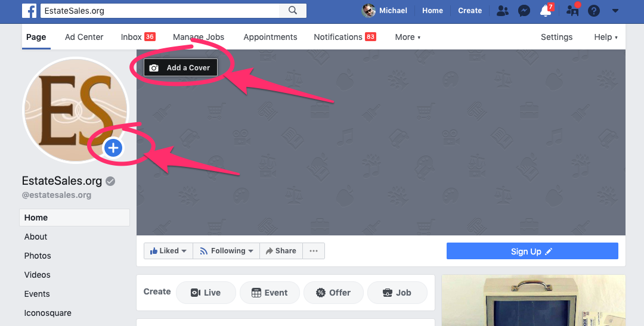
Task: Open Events in the left sidebar
Action: click(x=37, y=294)
